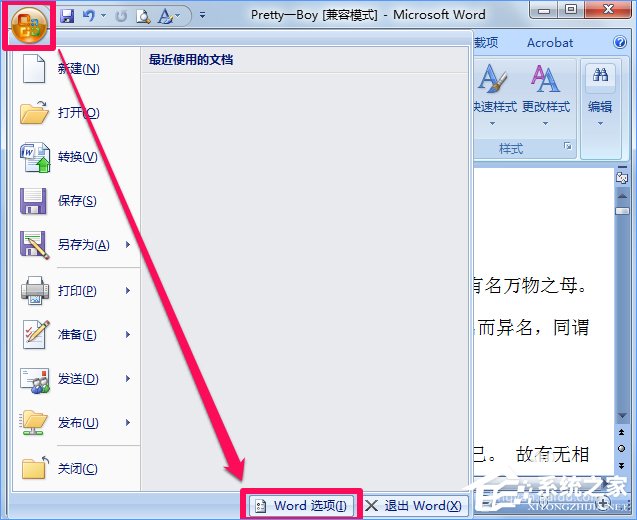The width and height of the screenshot is (637, 520).
Task: Click the Quick Styles 'A' toolbar icon
Action: (x=165, y=16)
